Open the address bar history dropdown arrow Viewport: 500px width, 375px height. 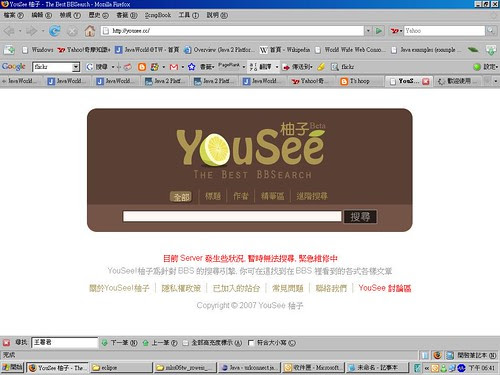coord(368,31)
